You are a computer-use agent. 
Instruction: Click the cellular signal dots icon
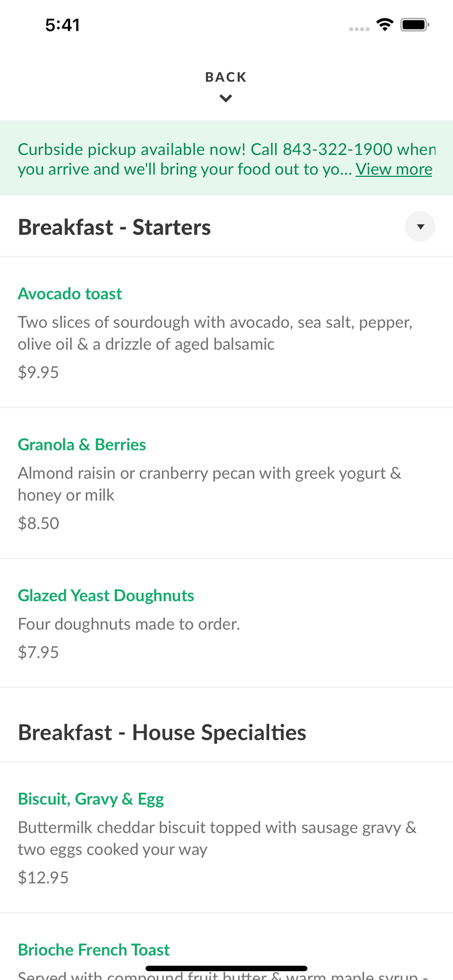359,29
